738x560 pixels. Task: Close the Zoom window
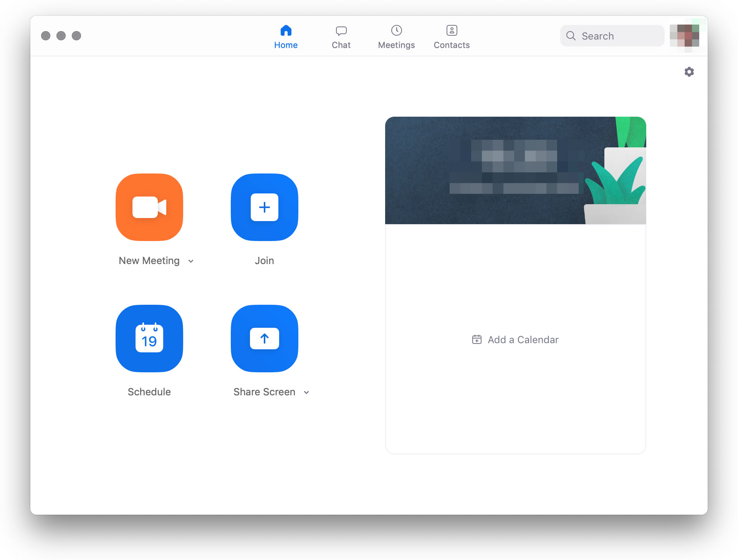(46, 36)
